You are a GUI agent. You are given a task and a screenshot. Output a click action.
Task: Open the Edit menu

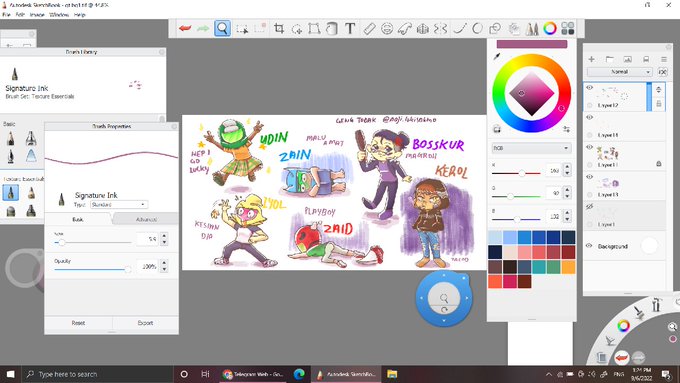pyautogui.click(x=20, y=15)
